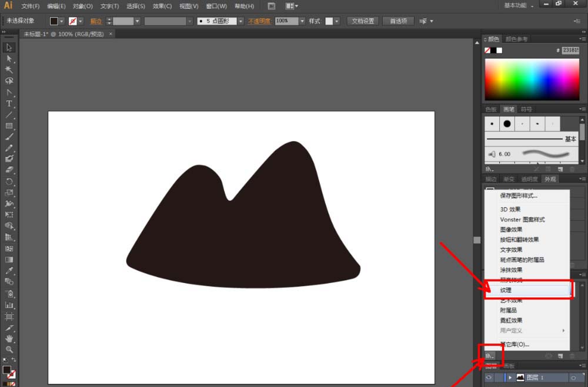Pick a color from the spectrum bar
588x387 pixels.
pyautogui.click(x=532, y=79)
